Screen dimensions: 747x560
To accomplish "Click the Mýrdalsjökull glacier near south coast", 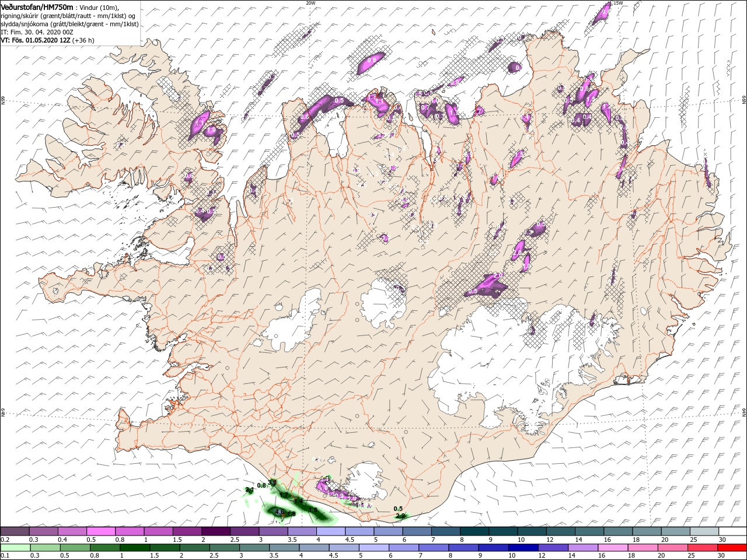I will click(365, 480).
